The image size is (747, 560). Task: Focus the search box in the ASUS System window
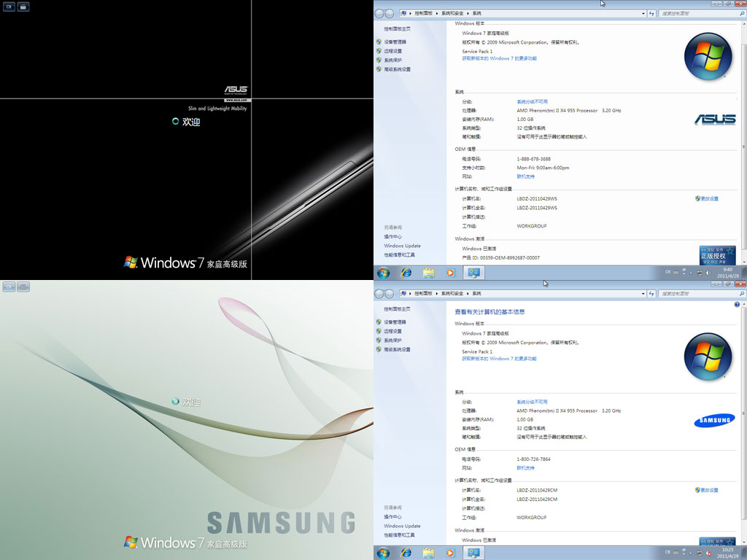pos(703,14)
